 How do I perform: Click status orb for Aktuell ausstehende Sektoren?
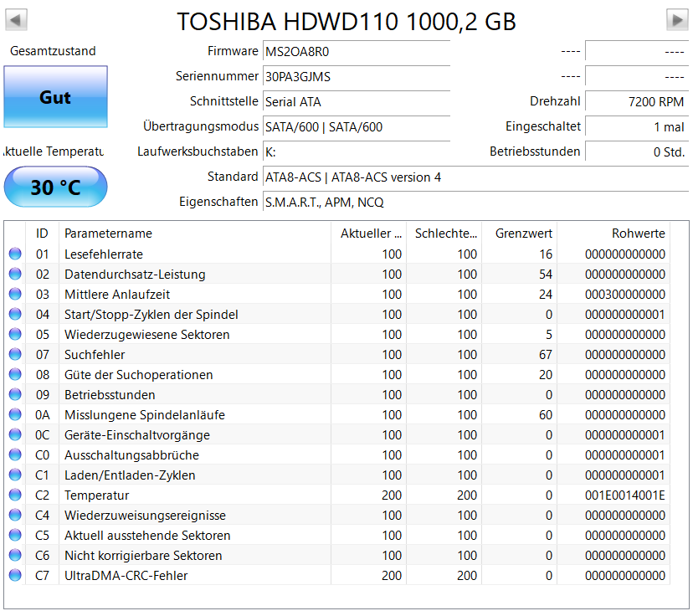15,535
